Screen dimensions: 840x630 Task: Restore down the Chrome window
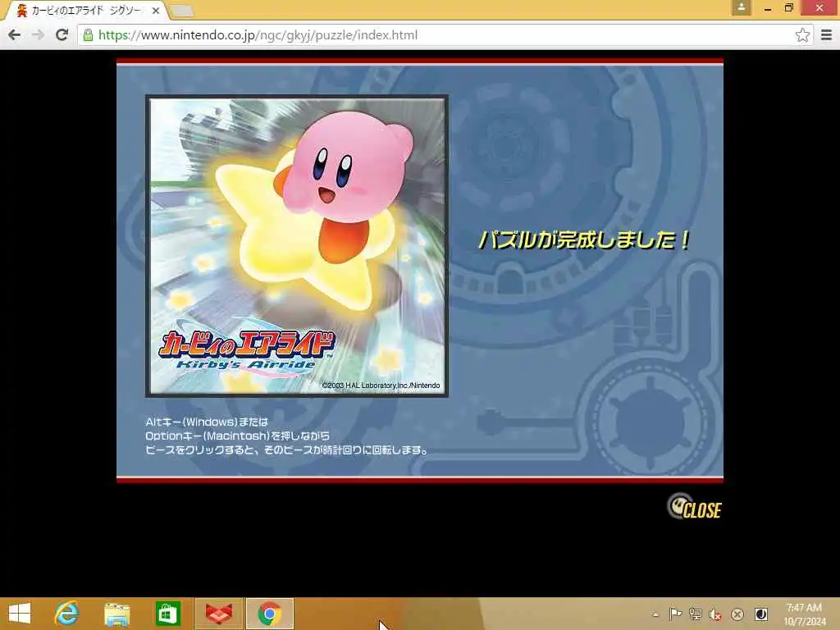[x=788, y=8]
